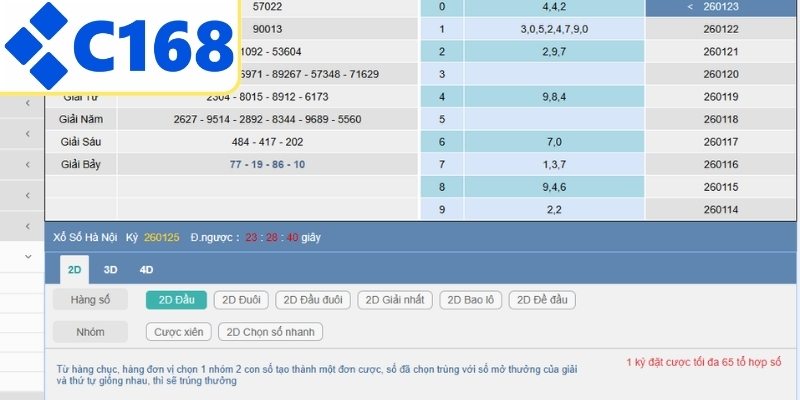The height and width of the screenshot is (400, 800).
Task: Select draw 260114 in the history list
Action: click(720, 209)
